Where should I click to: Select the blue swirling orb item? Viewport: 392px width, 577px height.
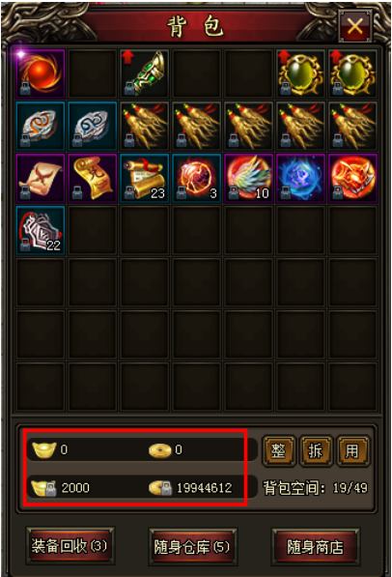[x=301, y=179]
